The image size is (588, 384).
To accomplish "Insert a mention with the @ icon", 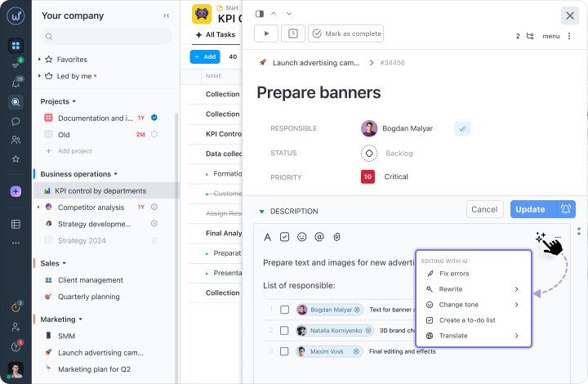I will (x=319, y=237).
